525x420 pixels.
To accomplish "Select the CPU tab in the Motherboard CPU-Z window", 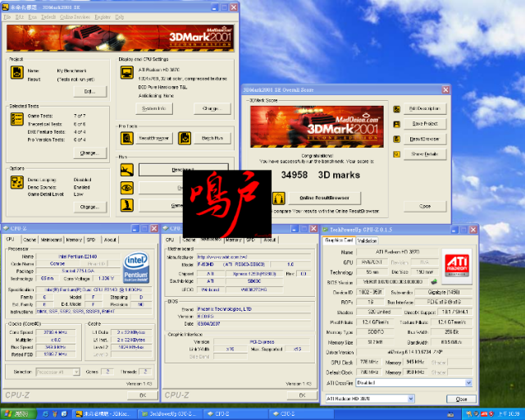I will [x=170, y=240].
